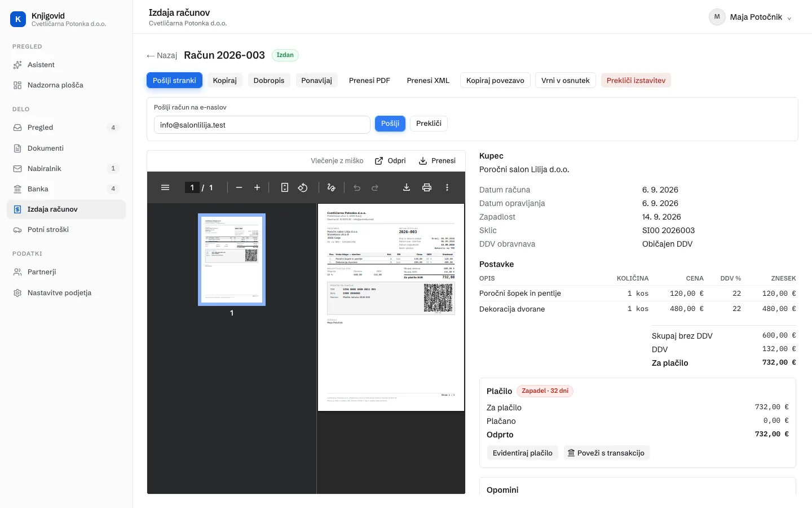This screenshot has height=508, width=812.
Task: Click the e-mail address input field
Action: point(262,125)
